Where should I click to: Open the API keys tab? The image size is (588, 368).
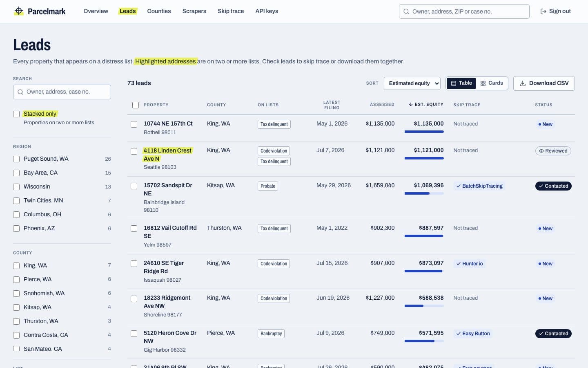point(267,11)
